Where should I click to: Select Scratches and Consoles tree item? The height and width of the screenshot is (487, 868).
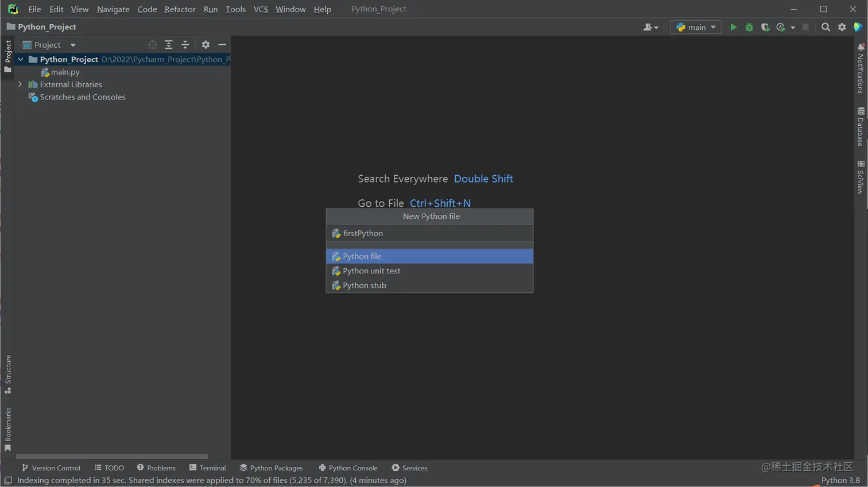point(77,97)
